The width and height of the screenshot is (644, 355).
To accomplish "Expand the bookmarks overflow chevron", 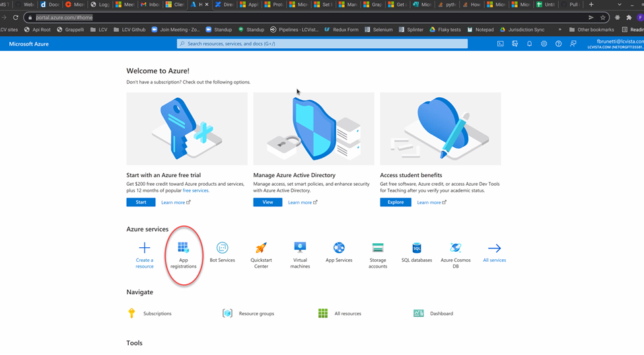I will 560,30.
